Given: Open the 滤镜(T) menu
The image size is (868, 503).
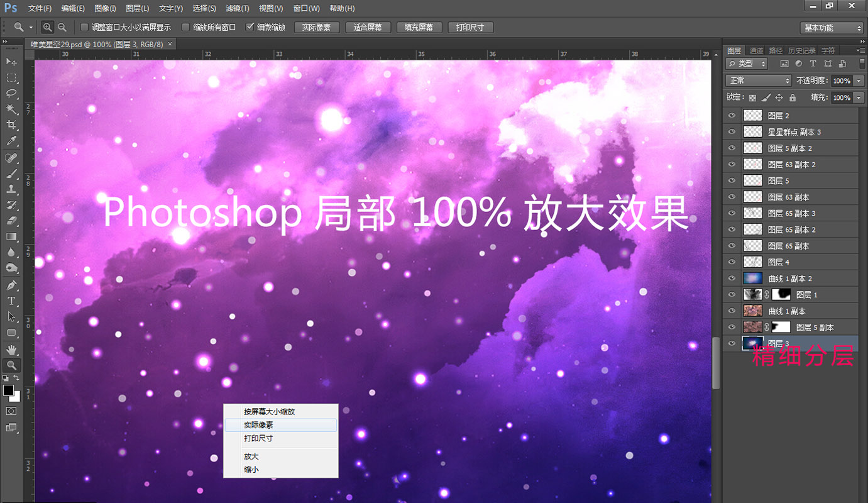Looking at the screenshot, I should 237,8.
